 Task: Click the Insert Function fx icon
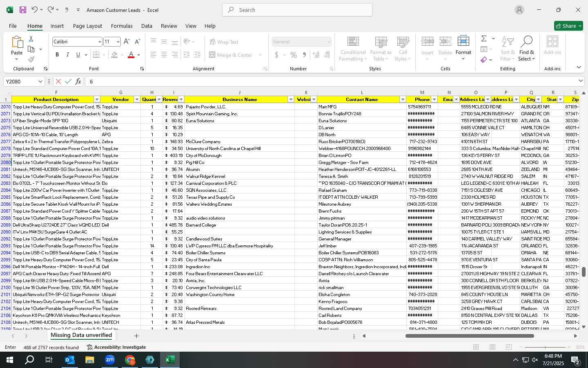pyautogui.click(x=78, y=81)
